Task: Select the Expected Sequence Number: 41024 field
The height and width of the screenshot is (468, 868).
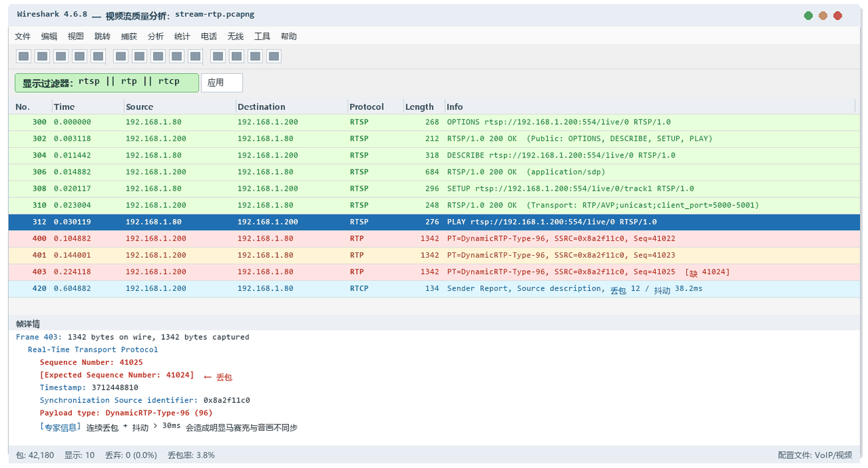Action: coord(117,375)
